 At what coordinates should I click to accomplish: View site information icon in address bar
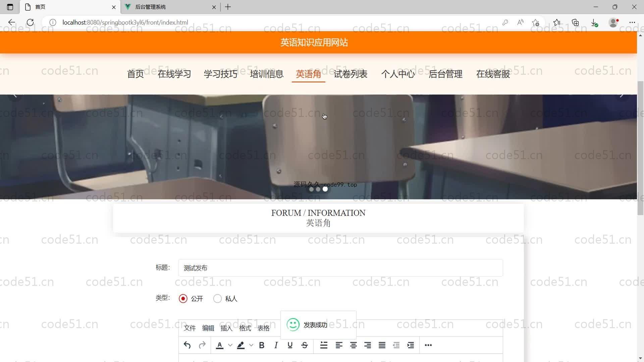53,22
